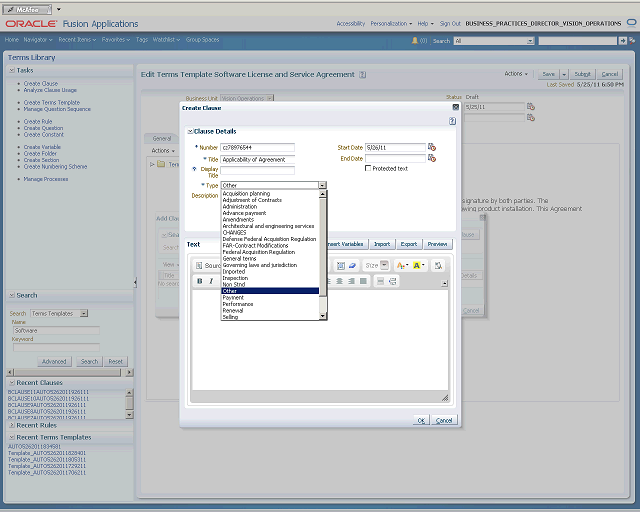This screenshot has width=640, height=512.
Task: Click OK in the Create Clause dialog
Action: (421, 420)
